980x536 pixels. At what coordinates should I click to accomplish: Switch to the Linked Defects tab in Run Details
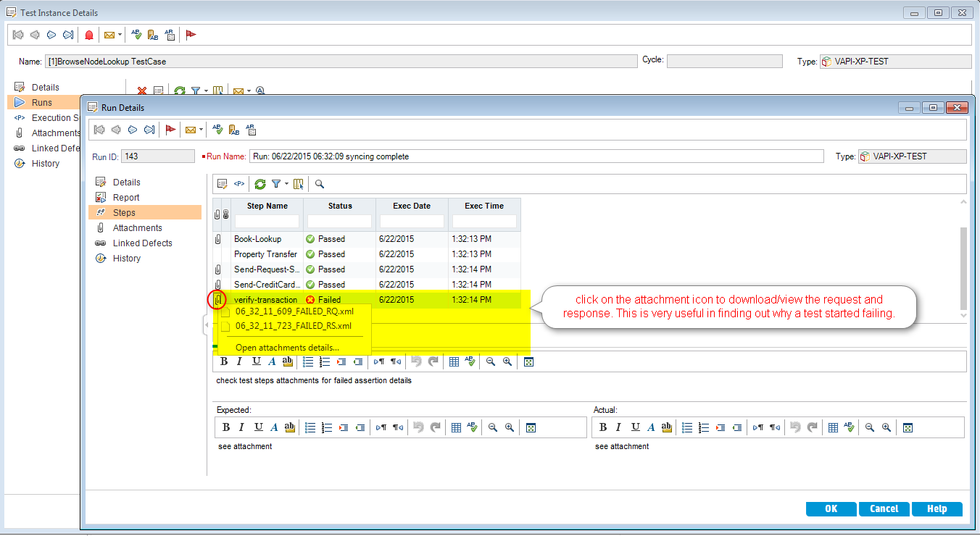point(142,243)
